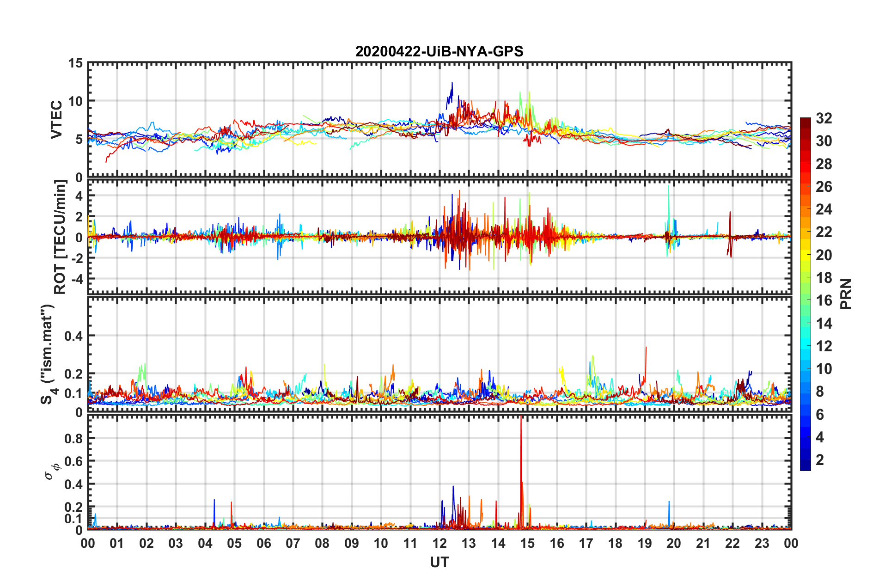879x588 pixels.
Task: Click the ROT axis tick label -4
Action: click(76, 279)
